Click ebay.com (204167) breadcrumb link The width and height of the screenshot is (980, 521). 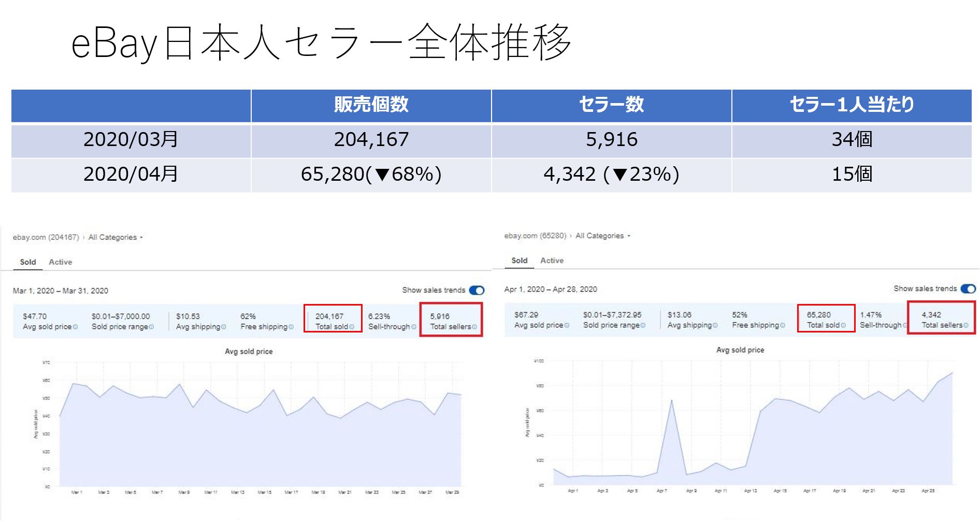46,237
